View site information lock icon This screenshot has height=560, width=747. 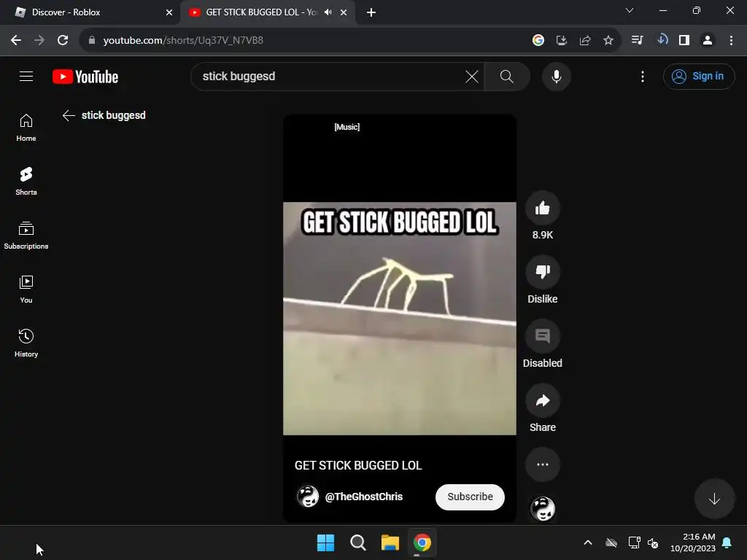tap(92, 41)
